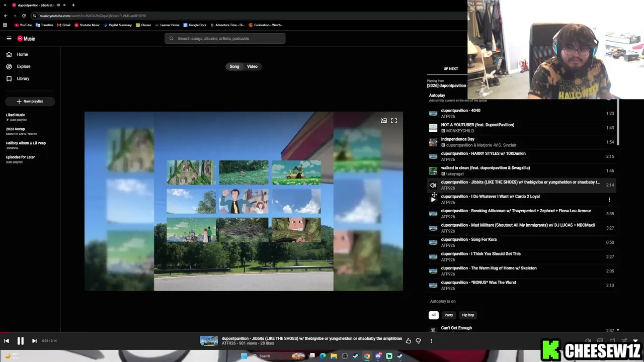Open the Translate bookmark
The height and width of the screenshot is (362, 644).
click(44, 25)
